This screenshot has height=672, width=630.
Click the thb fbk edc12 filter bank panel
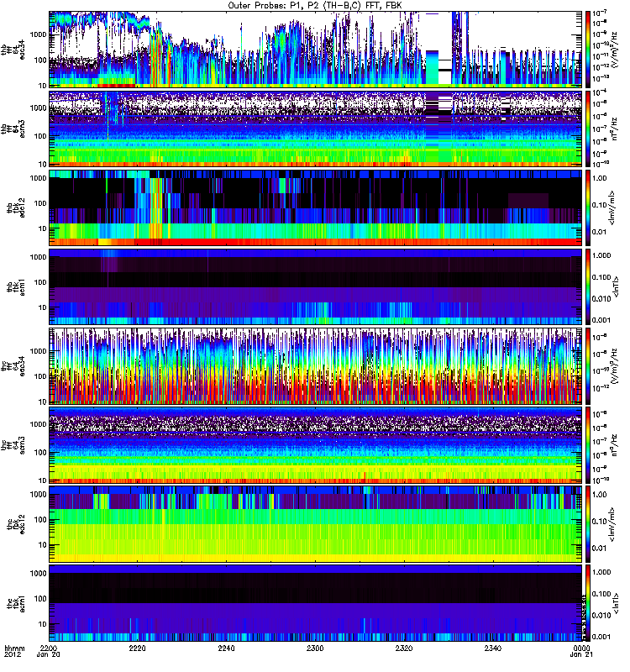coord(315,207)
